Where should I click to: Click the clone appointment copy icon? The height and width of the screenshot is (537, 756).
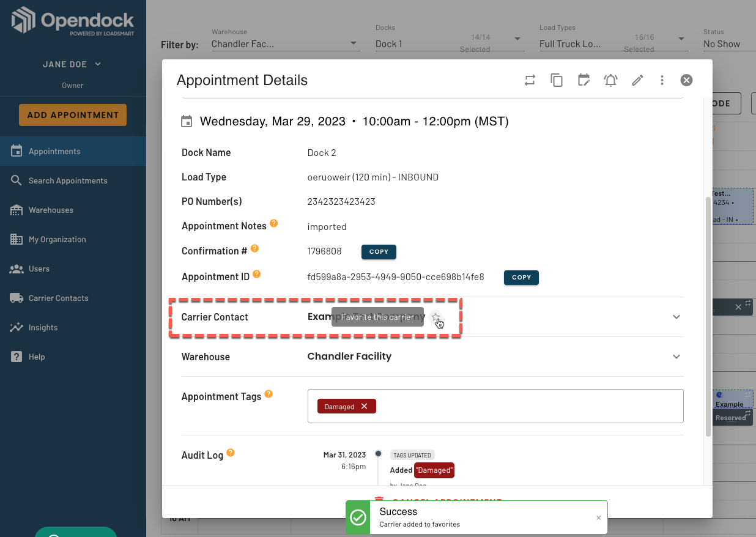[557, 80]
